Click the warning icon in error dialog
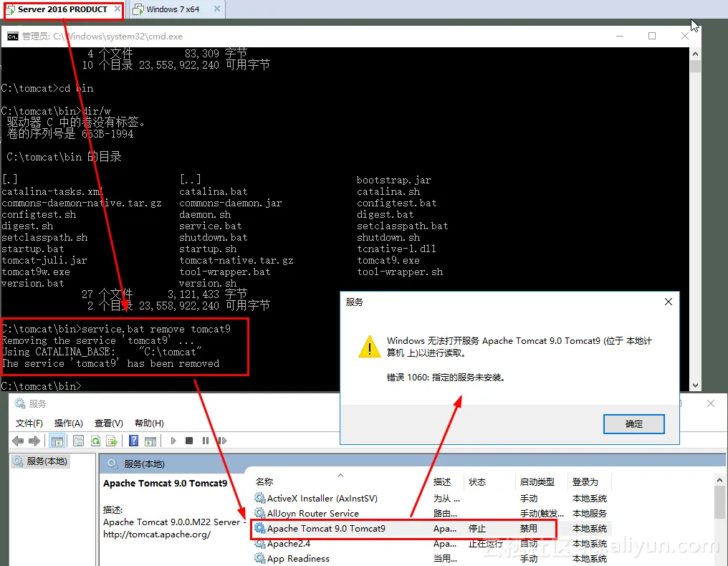The image size is (728, 566). [x=370, y=346]
